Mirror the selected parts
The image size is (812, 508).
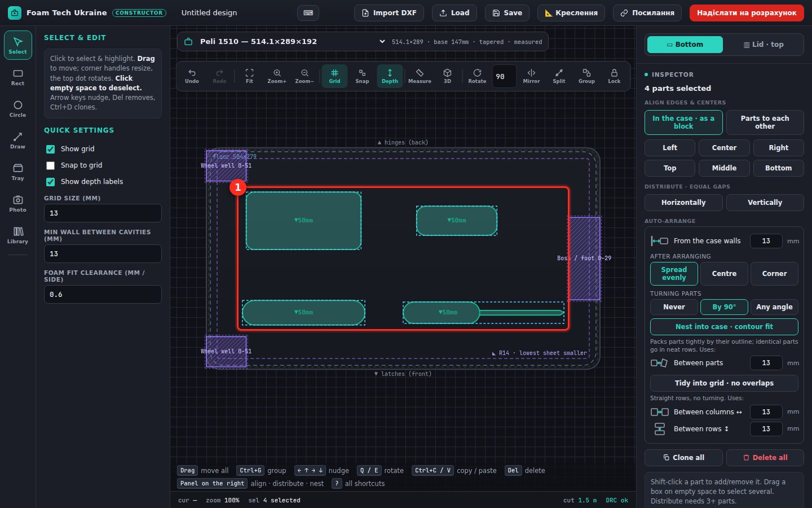pos(531,76)
